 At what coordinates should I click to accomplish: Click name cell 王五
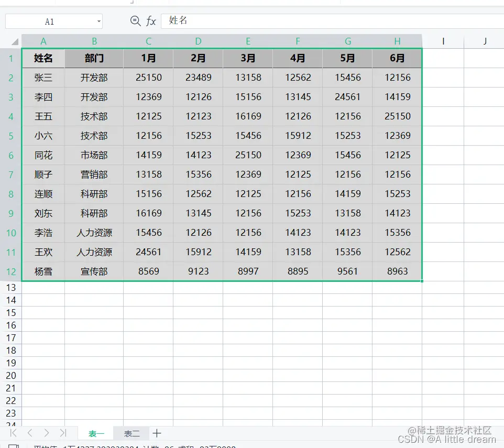pos(43,116)
